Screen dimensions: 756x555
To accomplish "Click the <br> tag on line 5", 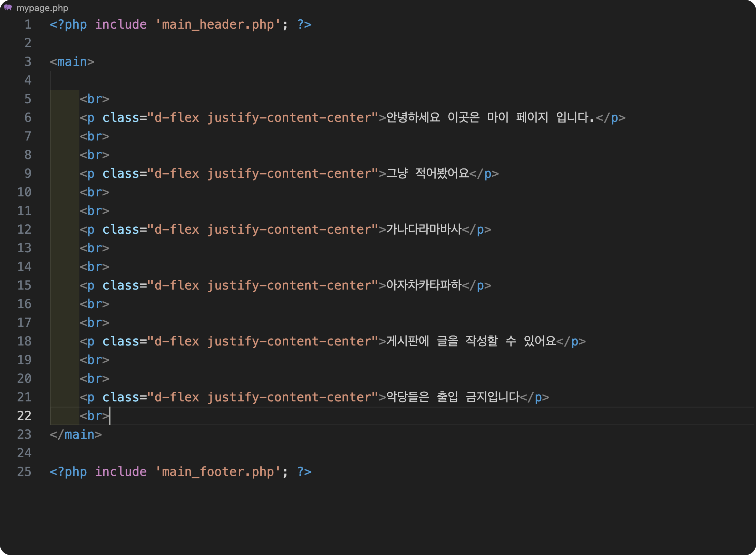I will point(95,99).
